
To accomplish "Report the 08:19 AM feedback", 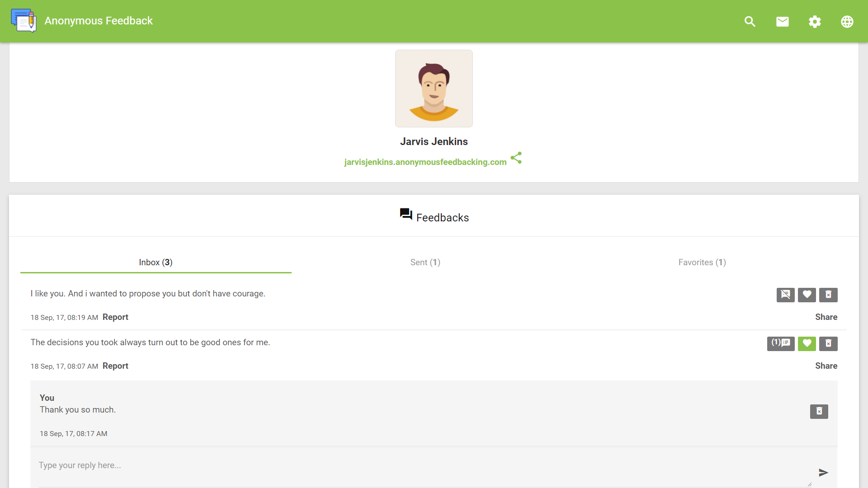I will pos(115,317).
